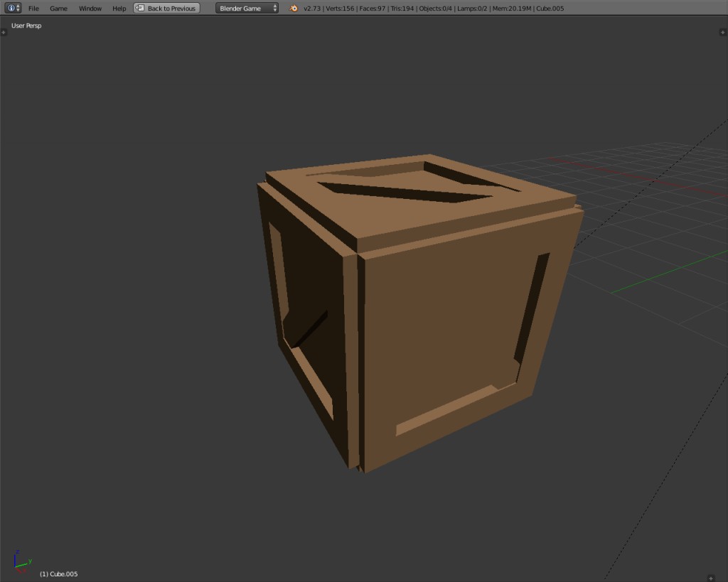
Task: Click the area split widget below the header left
Action: (4, 31)
